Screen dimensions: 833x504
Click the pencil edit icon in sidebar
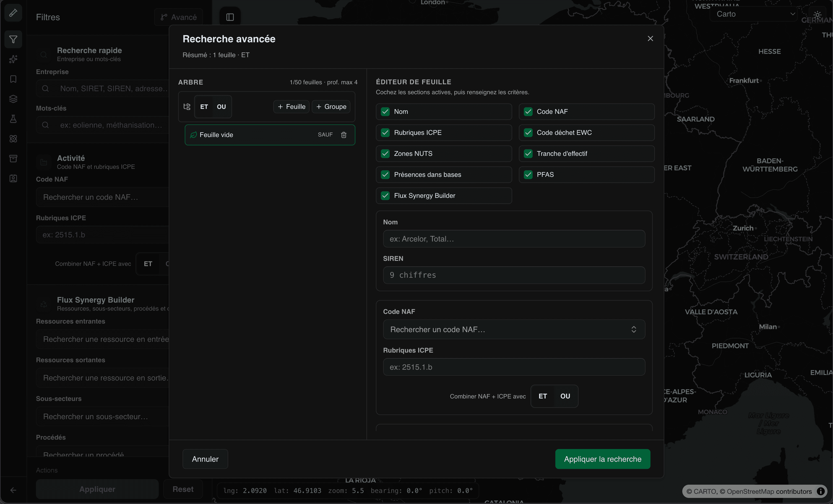[13, 13]
